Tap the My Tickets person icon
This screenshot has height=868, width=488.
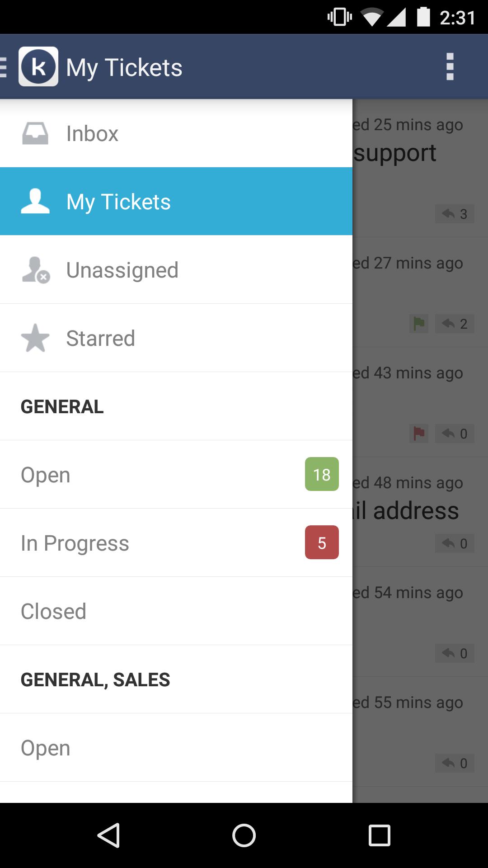pos(35,201)
